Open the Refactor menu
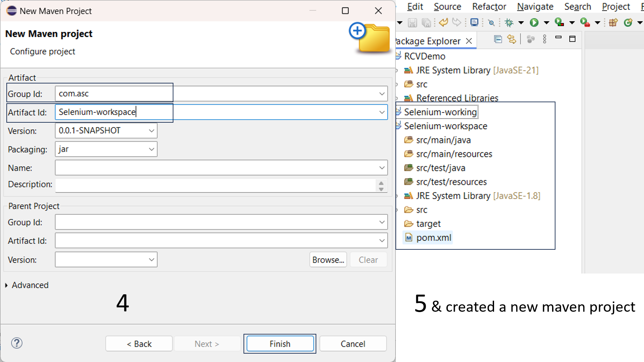This screenshot has width=644, height=362. point(489,6)
